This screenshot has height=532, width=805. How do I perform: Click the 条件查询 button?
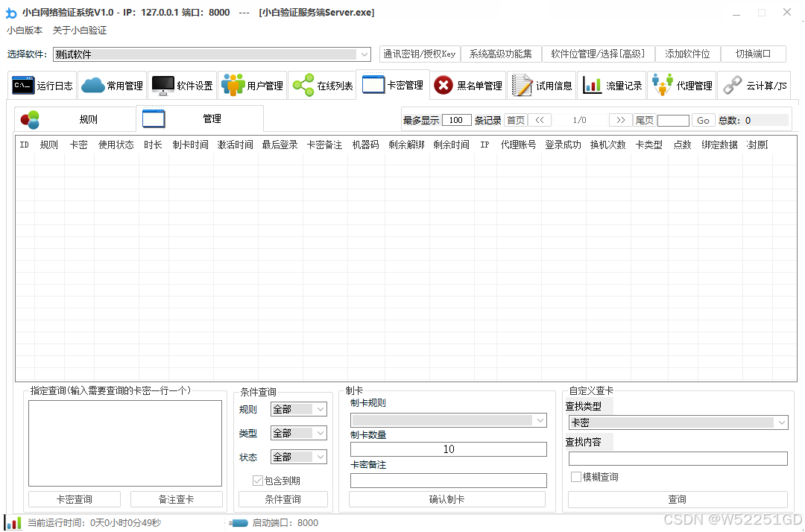click(x=283, y=499)
